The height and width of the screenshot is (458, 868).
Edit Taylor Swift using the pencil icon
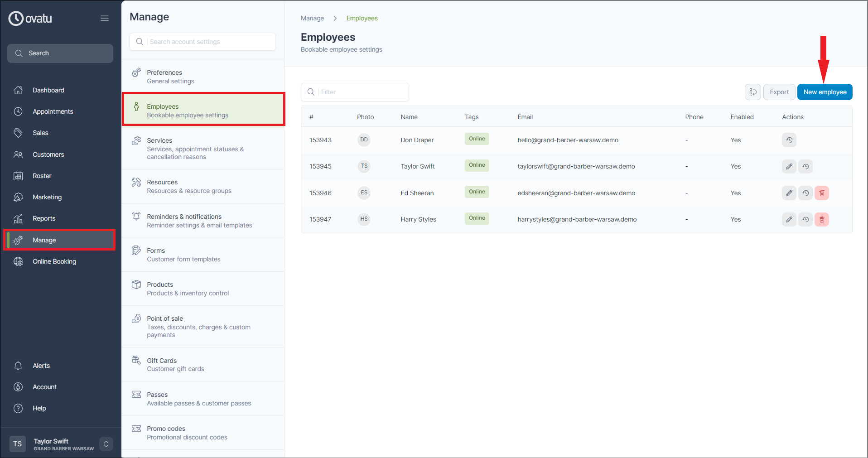coord(789,166)
